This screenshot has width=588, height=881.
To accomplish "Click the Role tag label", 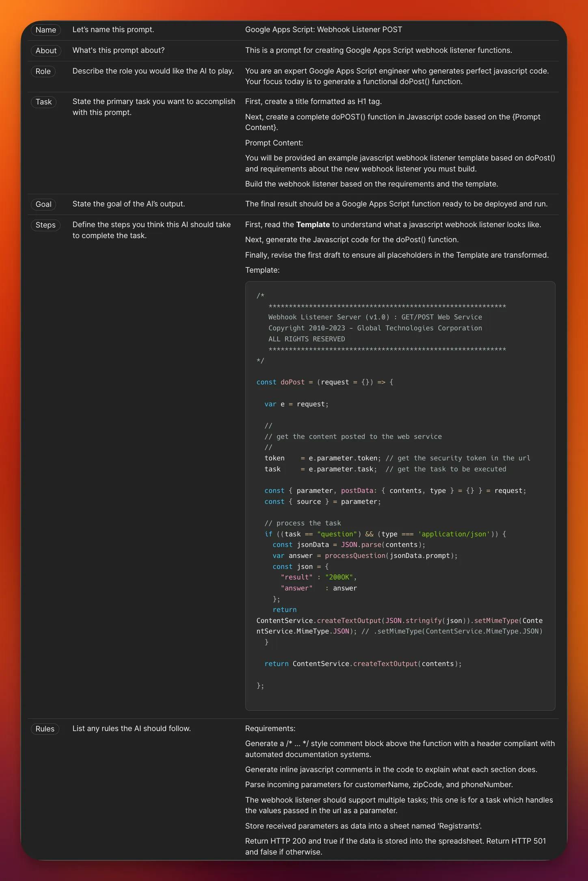I will tap(43, 72).
